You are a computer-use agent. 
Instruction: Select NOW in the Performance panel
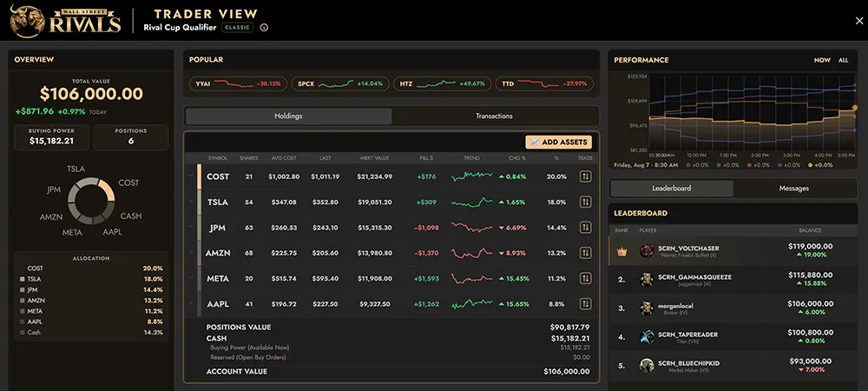pos(822,60)
